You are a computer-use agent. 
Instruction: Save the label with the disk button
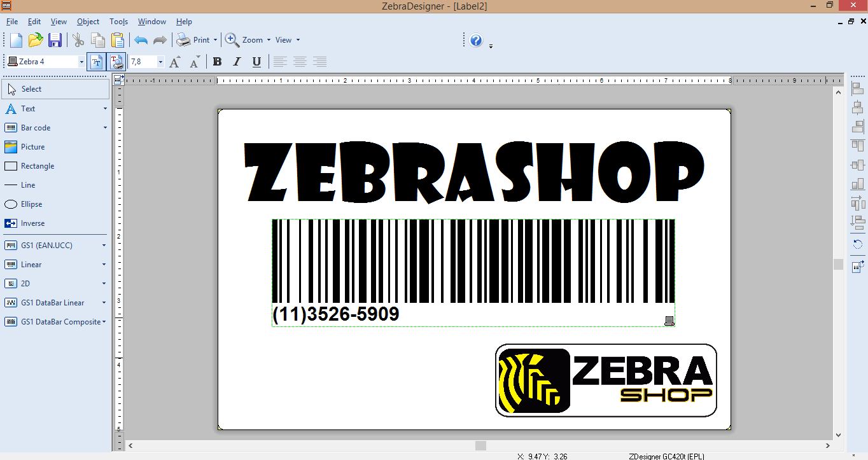pyautogui.click(x=55, y=39)
